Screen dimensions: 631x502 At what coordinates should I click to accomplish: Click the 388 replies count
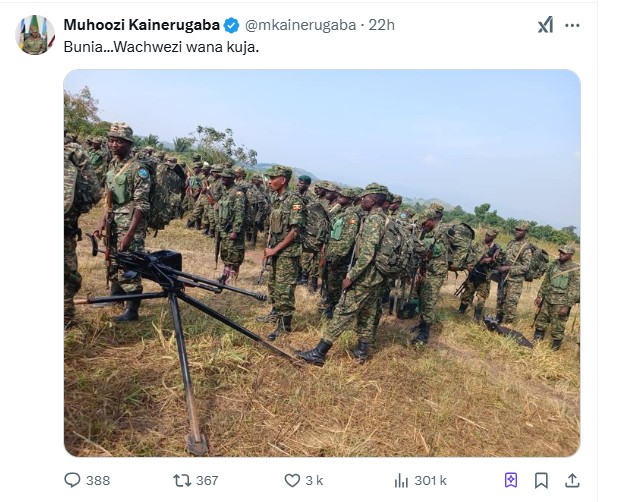98,481
